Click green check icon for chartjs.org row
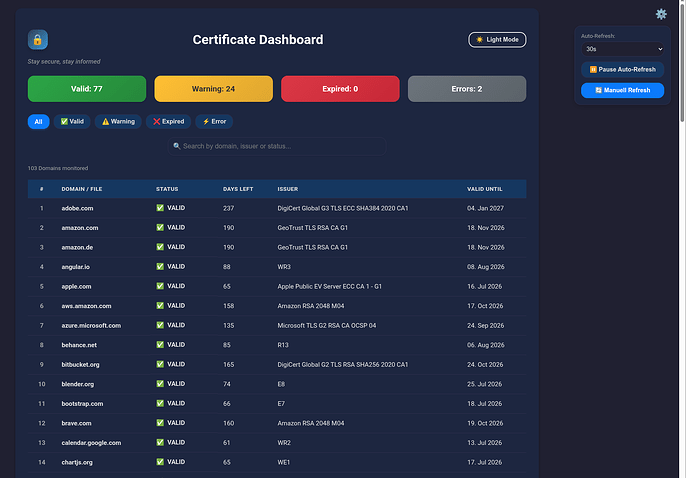690x478 pixels. 160,462
